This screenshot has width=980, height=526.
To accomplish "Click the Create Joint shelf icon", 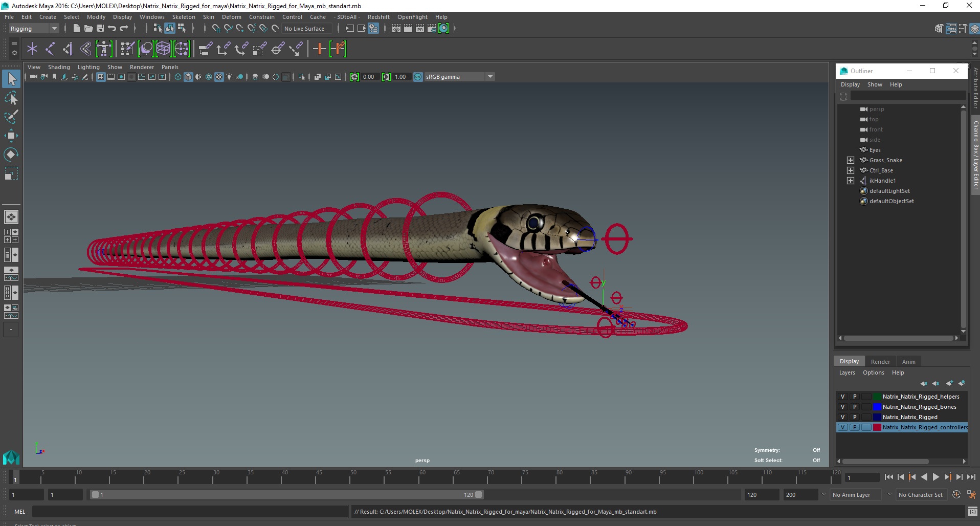I will pyautogui.click(x=50, y=49).
